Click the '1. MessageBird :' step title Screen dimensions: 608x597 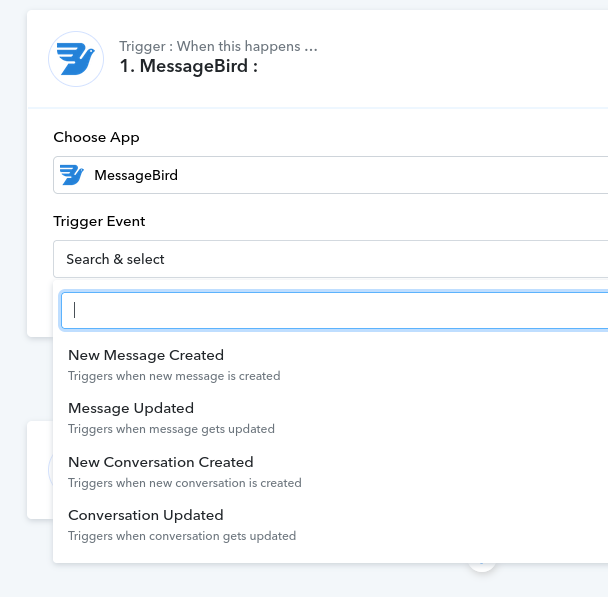coord(189,66)
